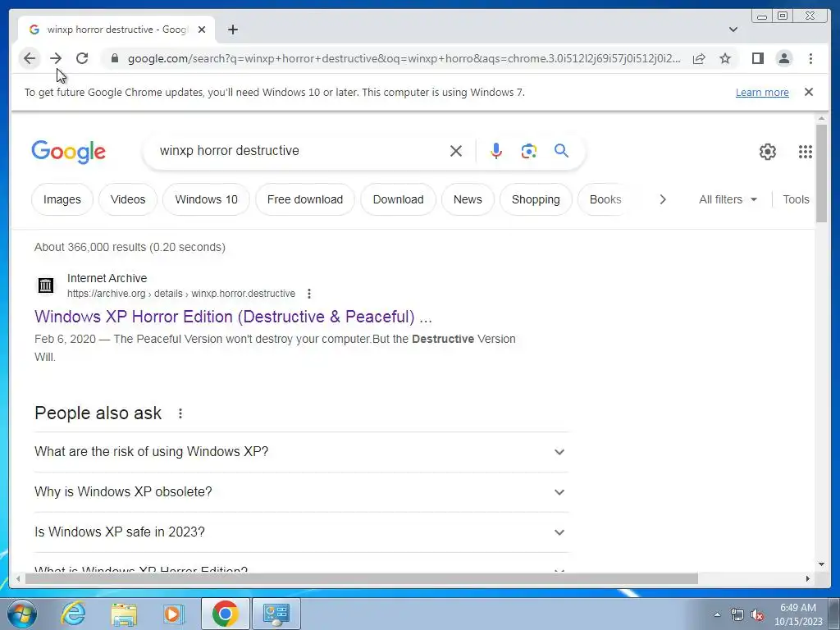Share this page icon in address bar

(x=699, y=58)
